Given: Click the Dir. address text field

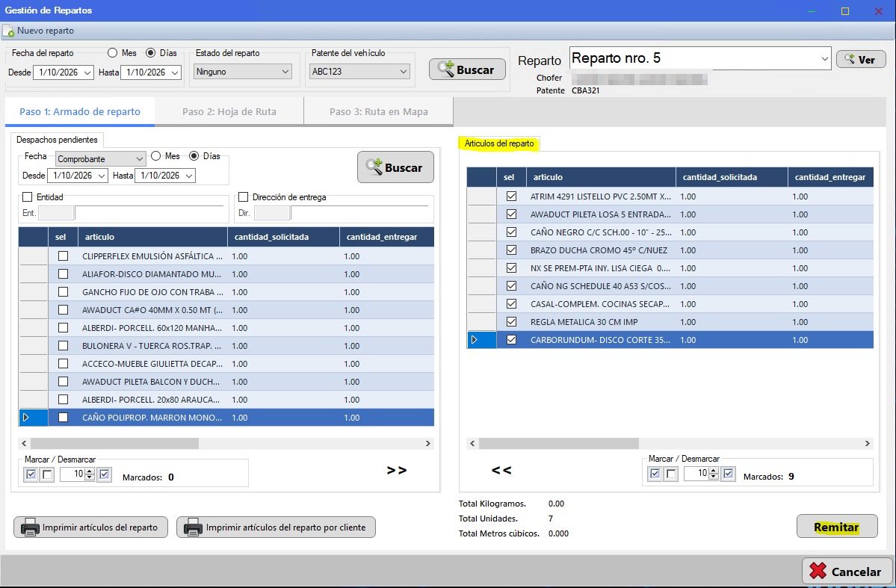Looking at the screenshot, I should click(360, 213).
